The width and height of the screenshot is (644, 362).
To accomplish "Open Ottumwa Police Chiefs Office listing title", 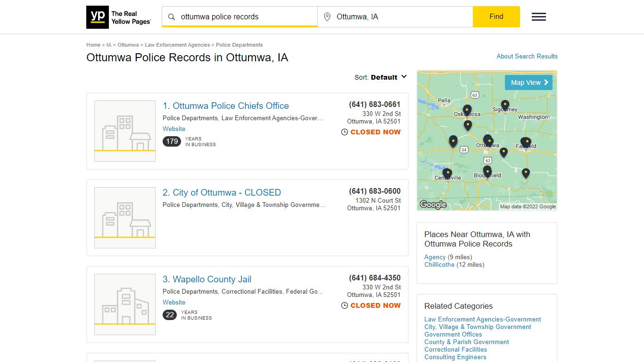I will 226,106.
